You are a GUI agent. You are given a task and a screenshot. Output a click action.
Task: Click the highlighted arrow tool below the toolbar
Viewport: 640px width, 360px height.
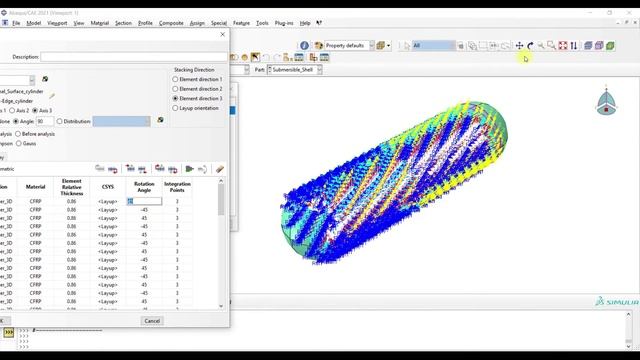point(255,57)
